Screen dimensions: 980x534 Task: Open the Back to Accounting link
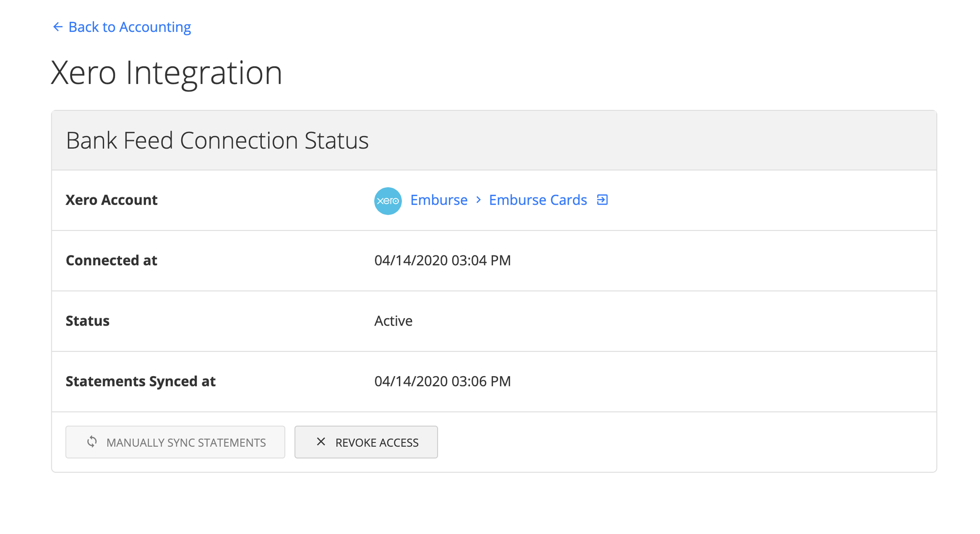(129, 26)
